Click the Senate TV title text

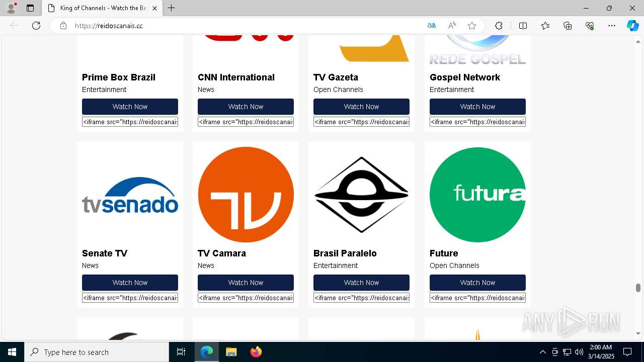[x=105, y=253]
